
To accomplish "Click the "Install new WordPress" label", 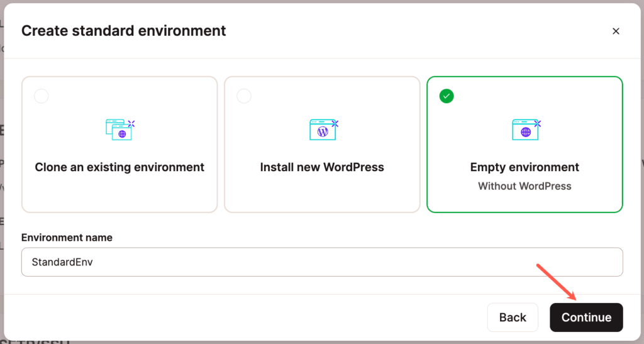I will tap(322, 167).
